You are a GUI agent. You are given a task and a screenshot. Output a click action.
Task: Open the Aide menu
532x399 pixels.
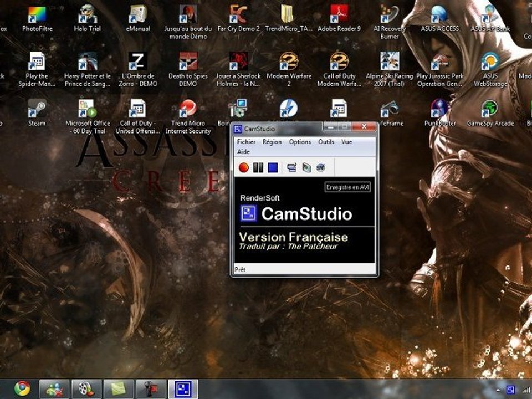[x=243, y=152]
